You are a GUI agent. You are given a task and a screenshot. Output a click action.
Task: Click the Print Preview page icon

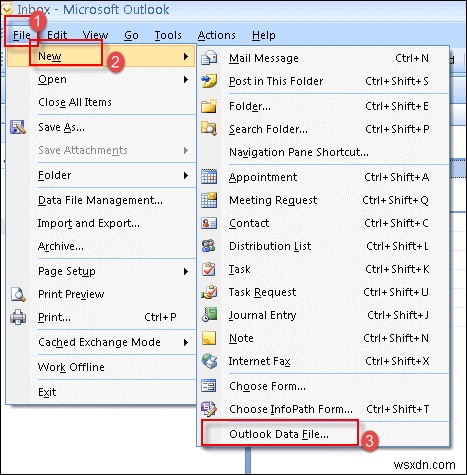[18, 294]
